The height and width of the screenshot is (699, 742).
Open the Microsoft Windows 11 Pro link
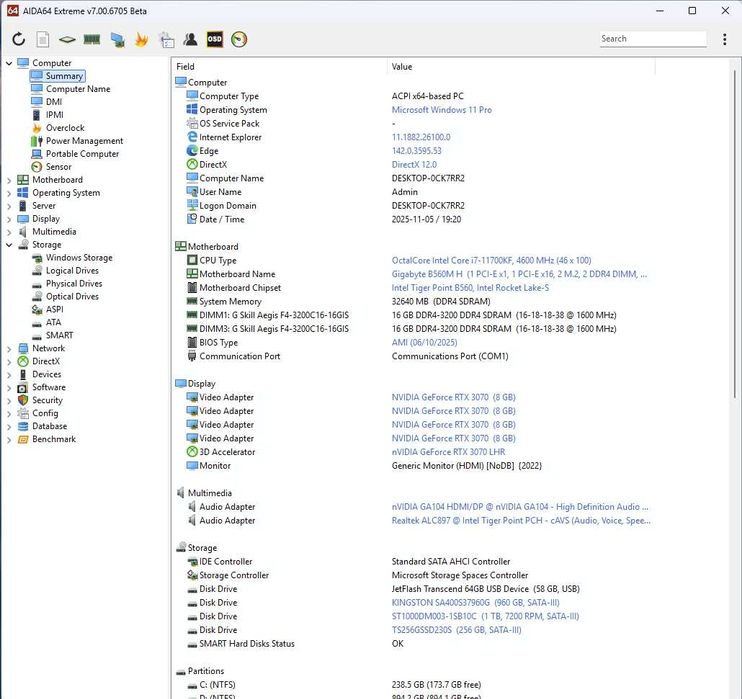[x=441, y=110]
